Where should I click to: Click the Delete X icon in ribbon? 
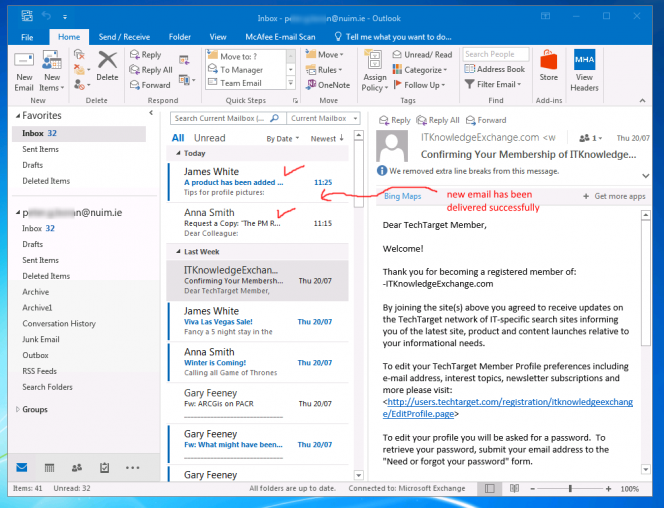(x=108, y=60)
